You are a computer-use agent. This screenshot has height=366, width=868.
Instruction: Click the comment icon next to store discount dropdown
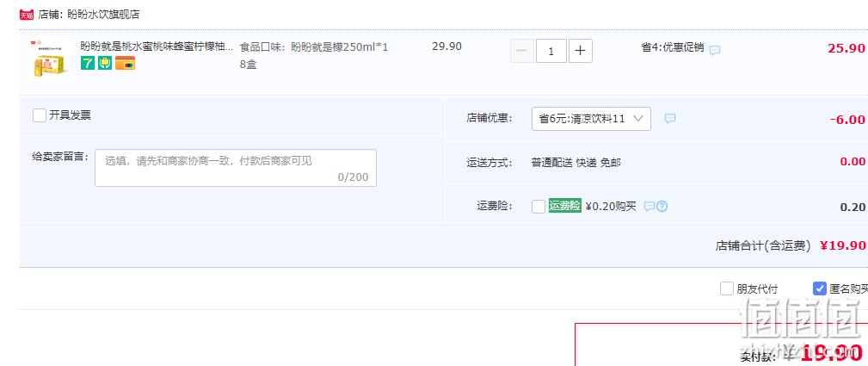coord(670,119)
